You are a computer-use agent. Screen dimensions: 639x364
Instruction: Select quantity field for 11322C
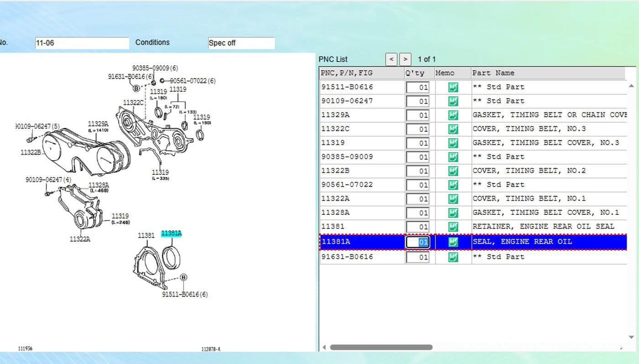418,129
